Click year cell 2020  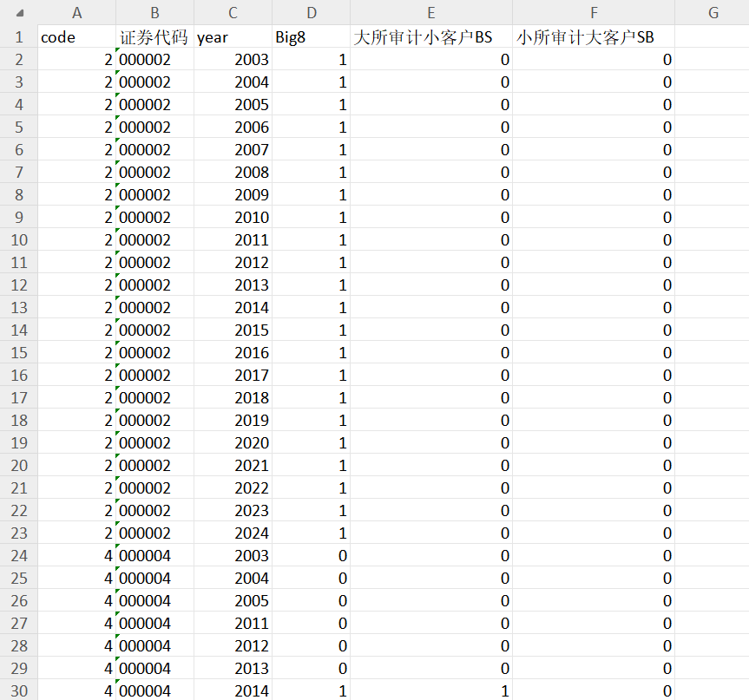pos(233,442)
